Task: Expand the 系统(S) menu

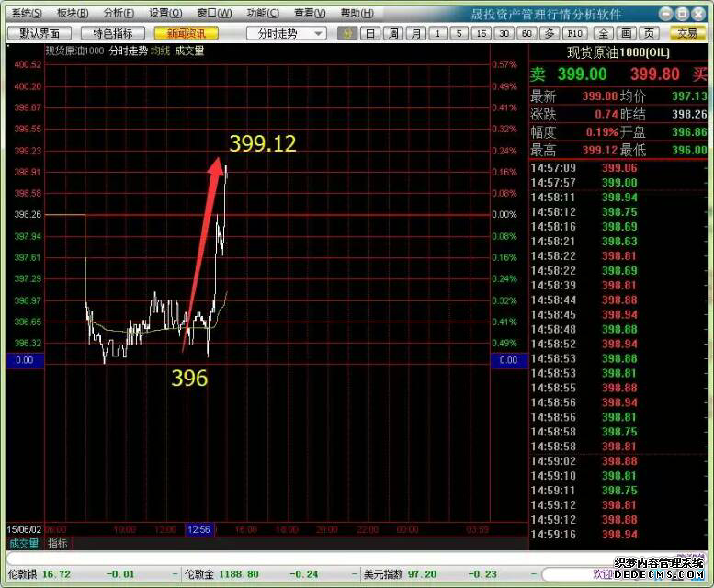Action: 27,13
